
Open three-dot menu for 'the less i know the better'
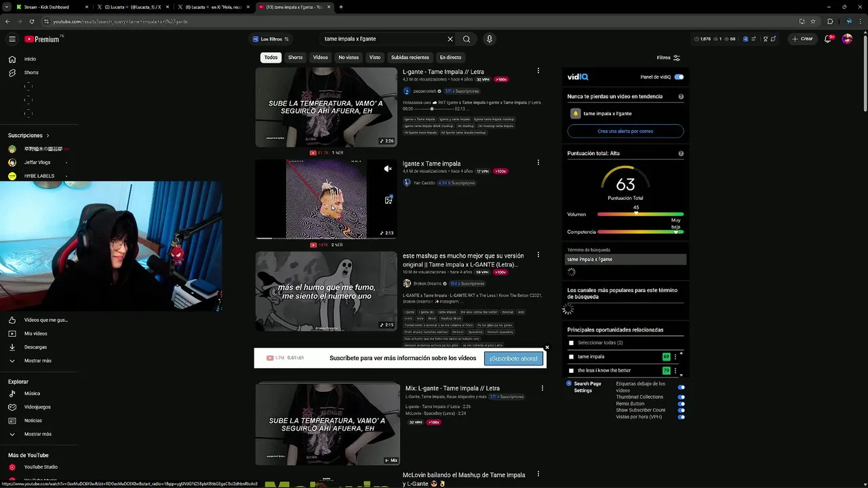[675, 371]
